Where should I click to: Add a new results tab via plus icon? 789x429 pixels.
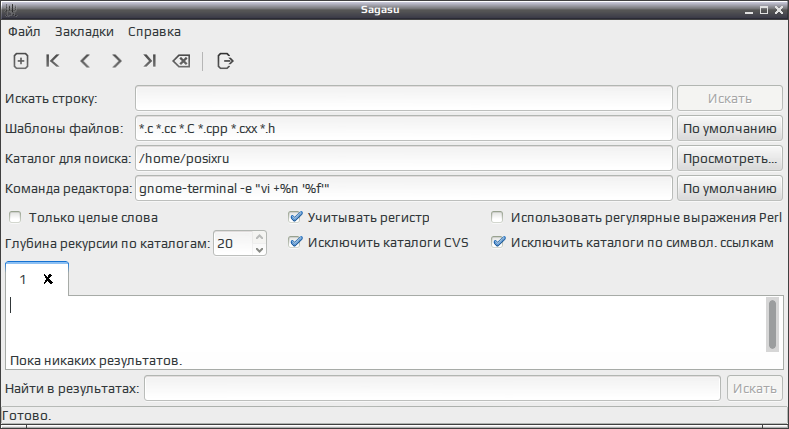click(21, 61)
